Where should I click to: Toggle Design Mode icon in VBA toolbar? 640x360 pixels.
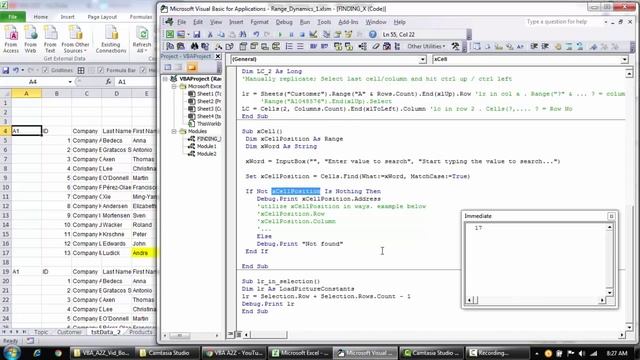click(x=313, y=35)
